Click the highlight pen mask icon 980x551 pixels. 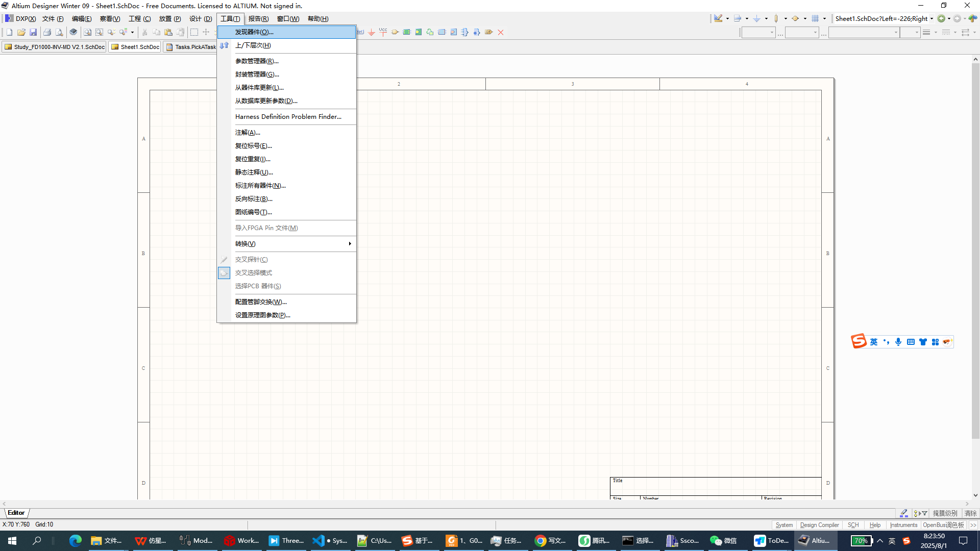click(904, 513)
